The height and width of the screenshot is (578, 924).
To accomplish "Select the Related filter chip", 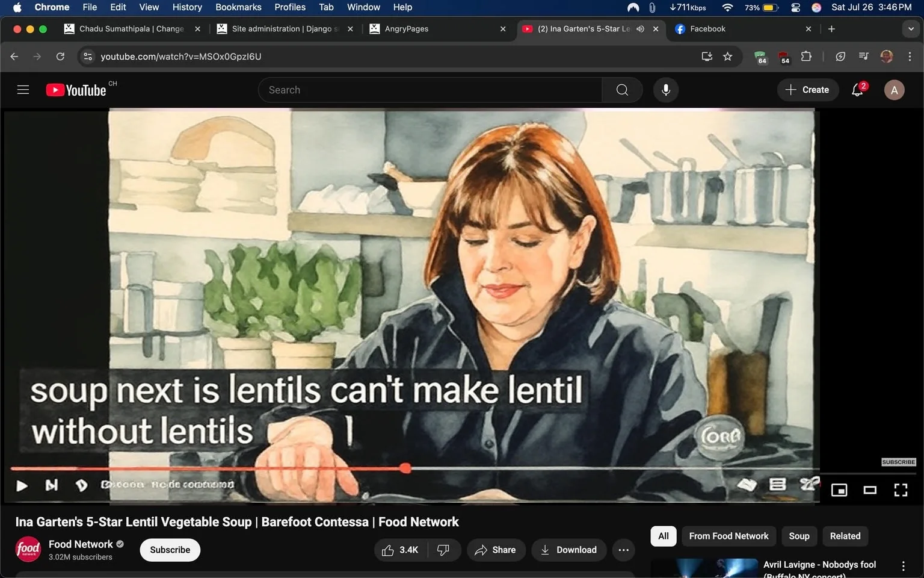I will 845,536.
